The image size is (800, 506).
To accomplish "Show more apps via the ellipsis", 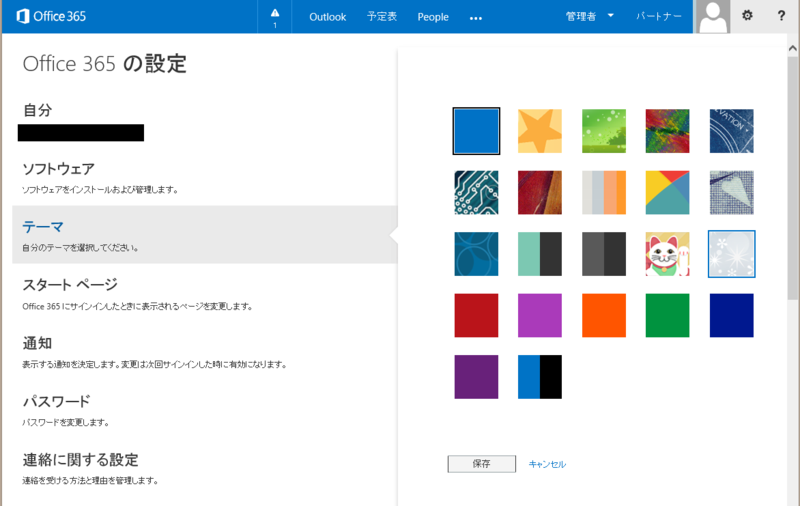I will 476,18.
